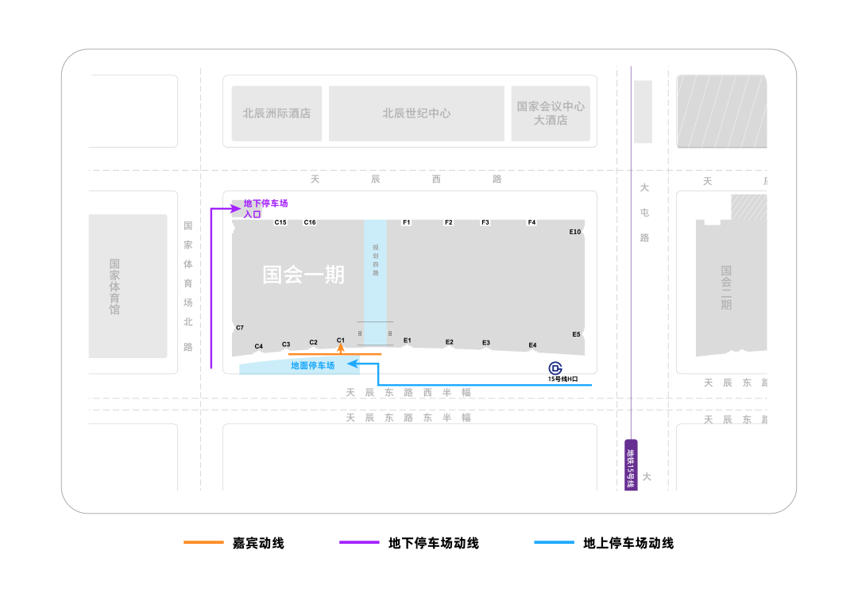Click the 国家体育场北路 vertical road label
Screen dimensions: 858x616
188,287
